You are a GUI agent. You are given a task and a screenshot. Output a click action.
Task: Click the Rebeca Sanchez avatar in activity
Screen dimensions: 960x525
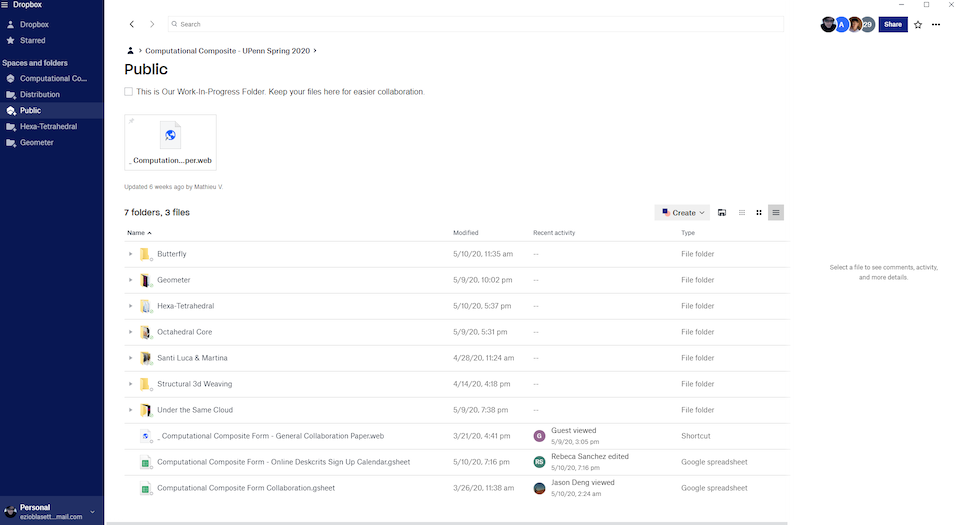(x=539, y=462)
